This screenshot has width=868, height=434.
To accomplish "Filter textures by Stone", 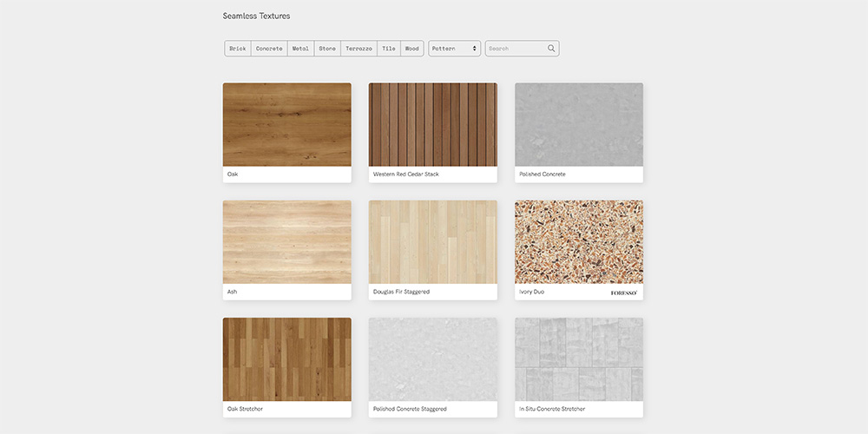I will 327,48.
